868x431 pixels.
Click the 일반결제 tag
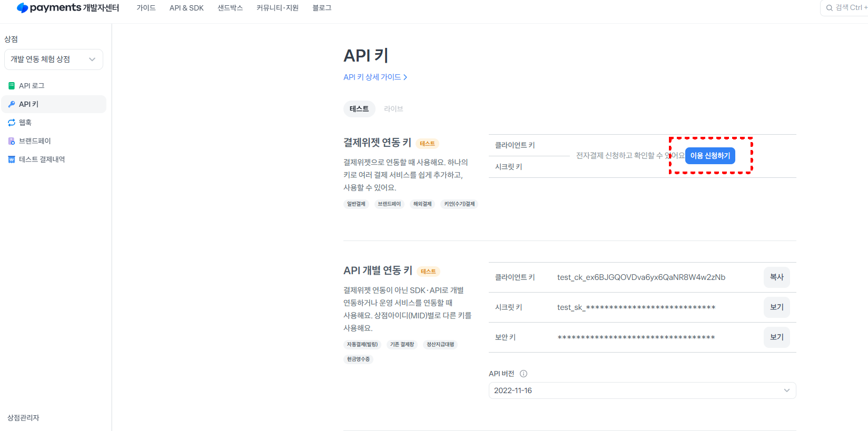pyautogui.click(x=356, y=204)
